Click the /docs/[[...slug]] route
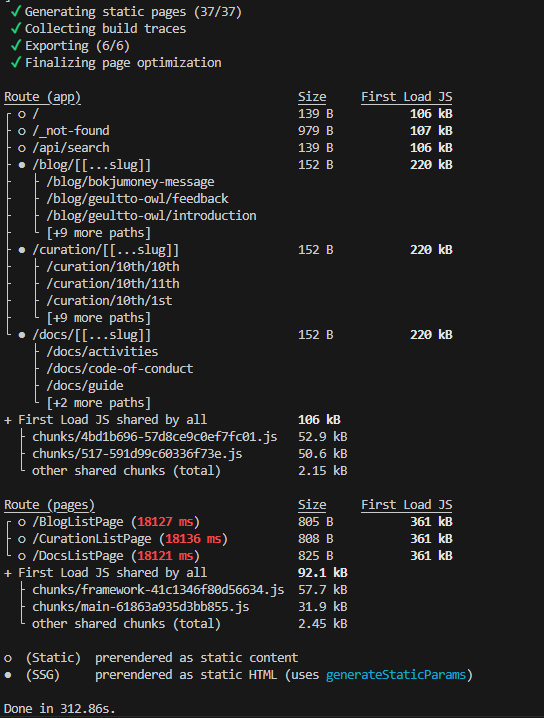The width and height of the screenshot is (544, 718). pyautogui.click(x=91, y=335)
